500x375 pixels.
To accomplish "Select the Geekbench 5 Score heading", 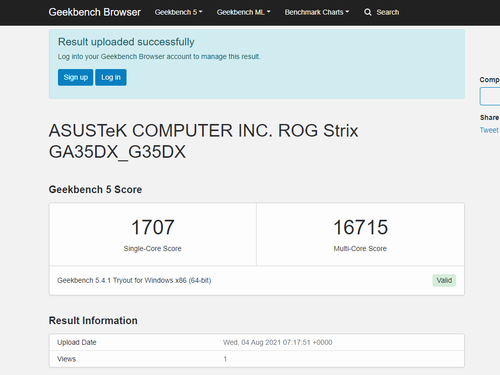I will coord(95,189).
